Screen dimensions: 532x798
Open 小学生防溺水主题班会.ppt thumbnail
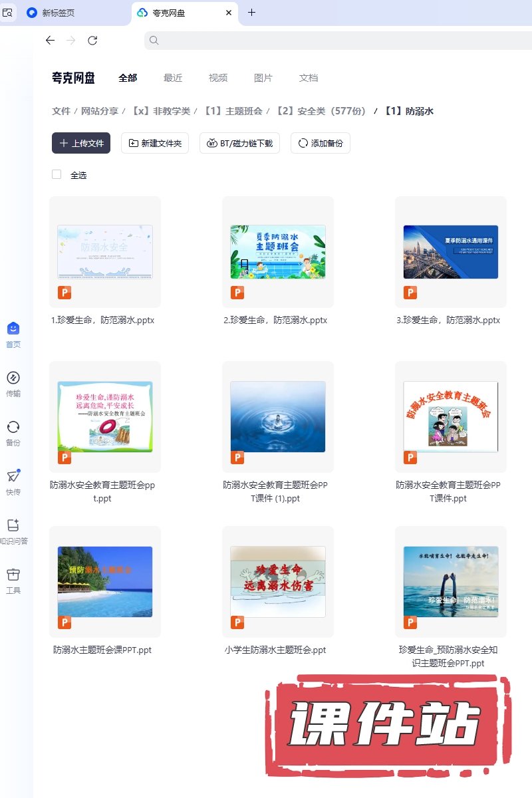278,582
